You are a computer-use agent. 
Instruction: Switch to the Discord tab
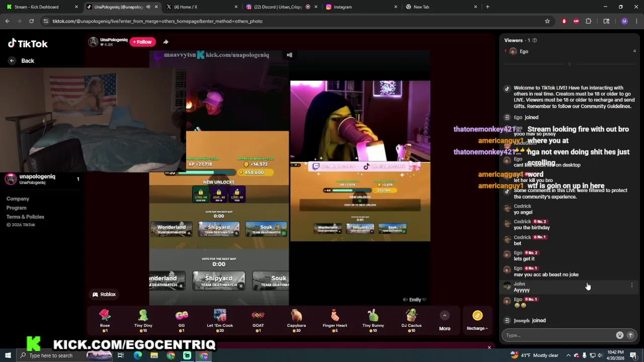tap(282, 7)
